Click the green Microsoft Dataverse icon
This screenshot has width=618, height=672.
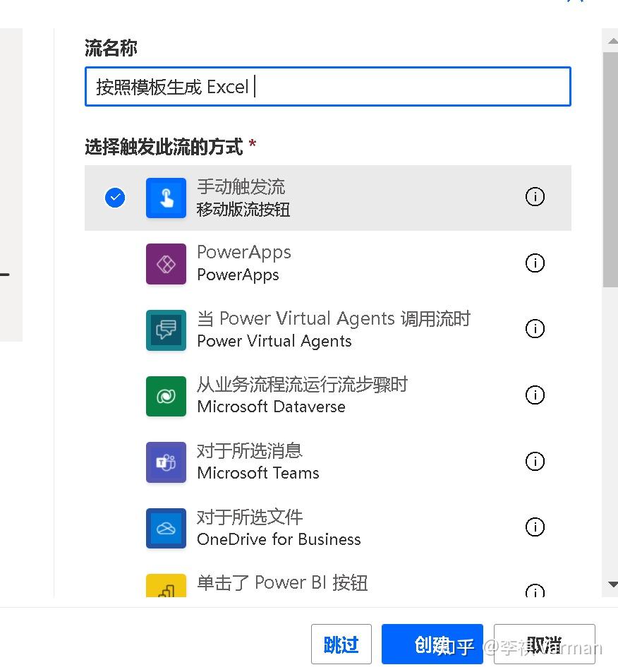click(166, 396)
